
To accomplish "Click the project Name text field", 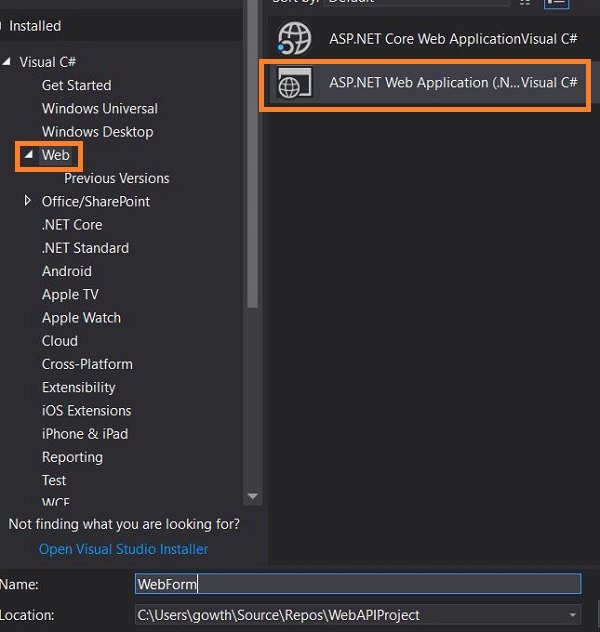I will (357, 584).
